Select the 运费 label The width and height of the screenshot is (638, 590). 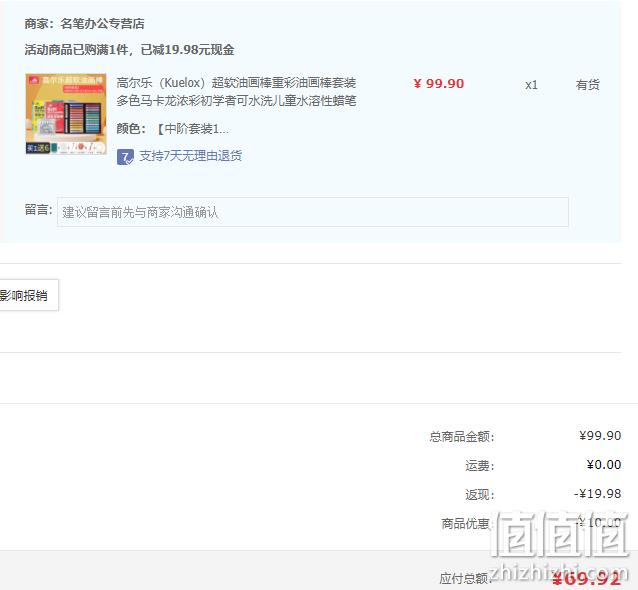click(x=480, y=465)
